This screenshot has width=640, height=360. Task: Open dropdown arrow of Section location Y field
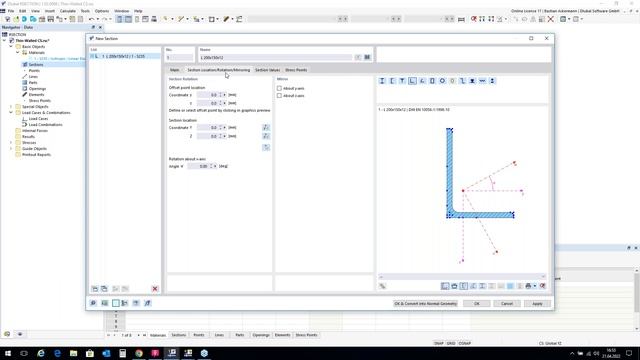(224, 127)
